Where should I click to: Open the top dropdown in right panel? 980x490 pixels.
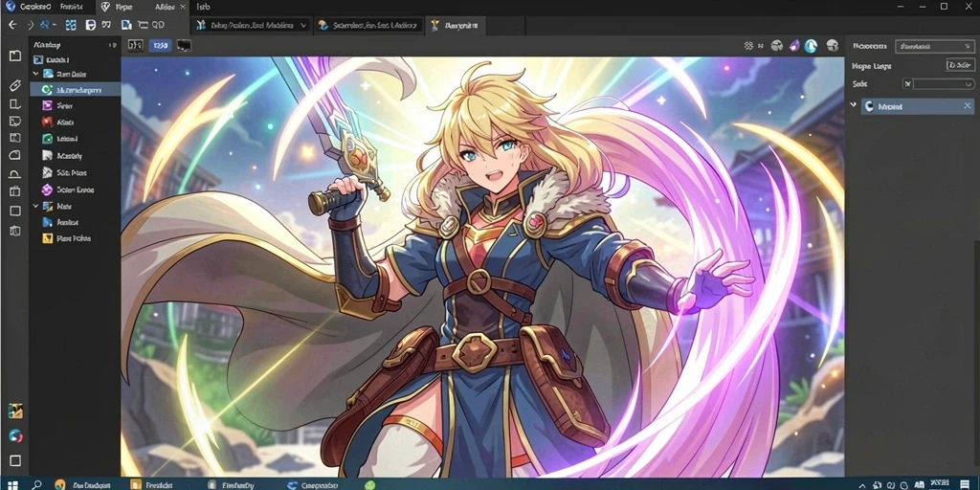tap(934, 46)
